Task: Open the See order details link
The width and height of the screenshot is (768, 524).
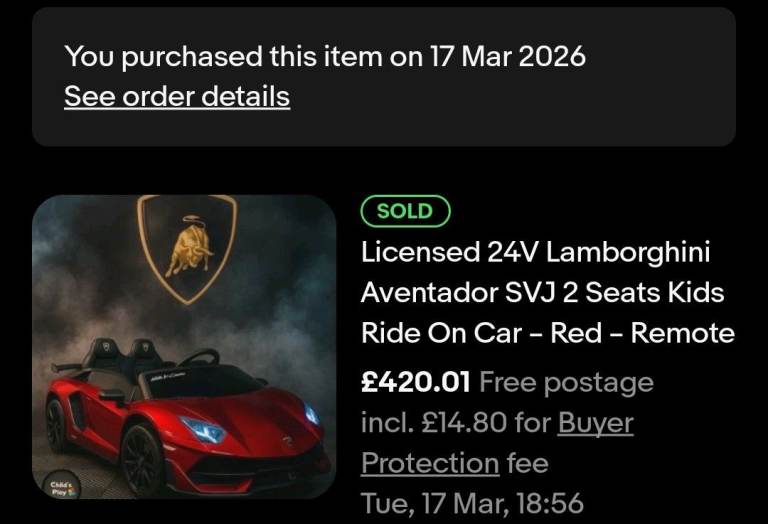Action: coord(177,97)
